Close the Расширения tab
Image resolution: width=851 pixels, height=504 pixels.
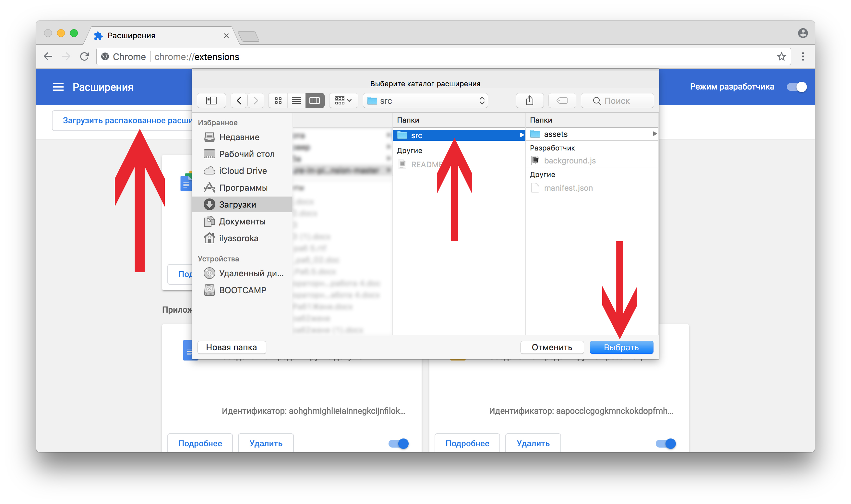[226, 36]
